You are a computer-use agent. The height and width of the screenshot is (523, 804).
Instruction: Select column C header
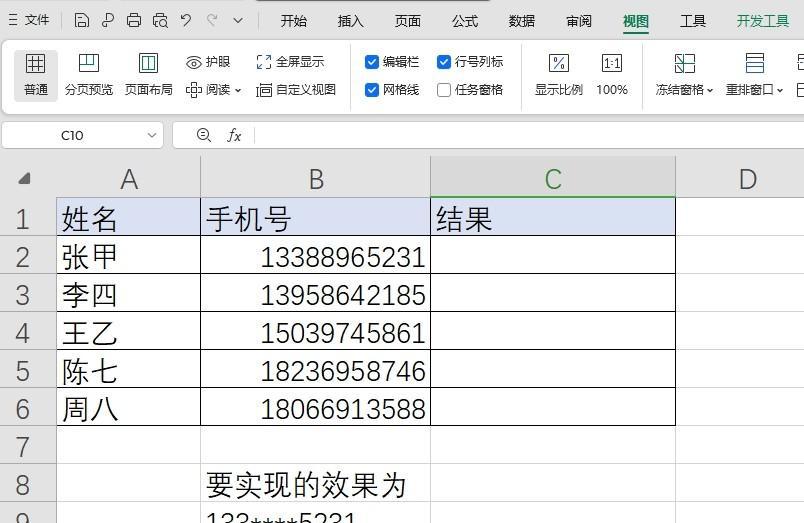(x=553, y=178)
